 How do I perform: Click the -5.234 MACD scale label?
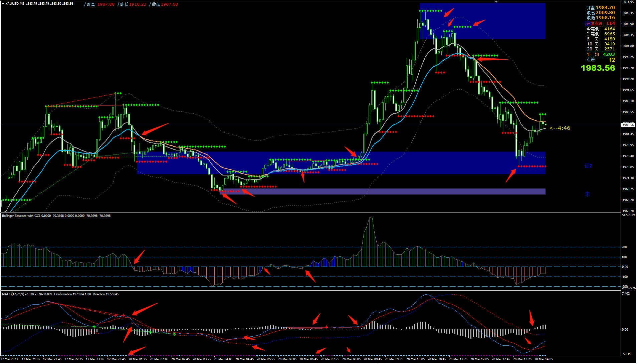[x=626, y=354]
